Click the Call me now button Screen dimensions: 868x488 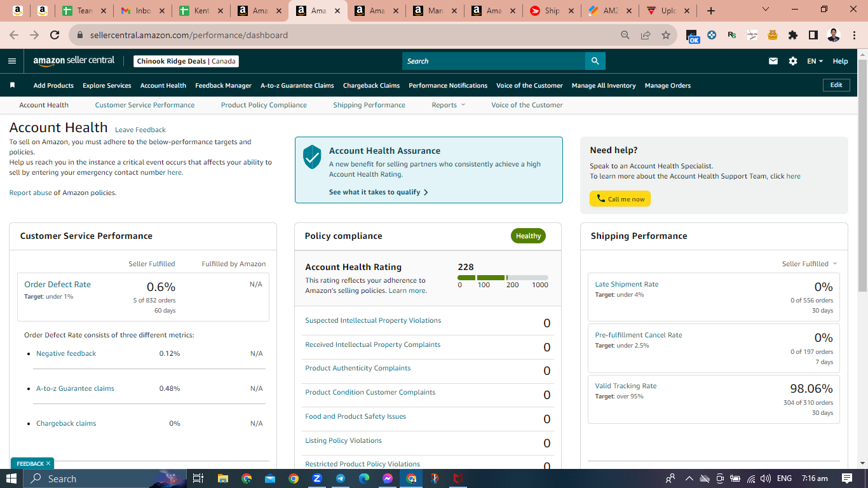(620, 199)
